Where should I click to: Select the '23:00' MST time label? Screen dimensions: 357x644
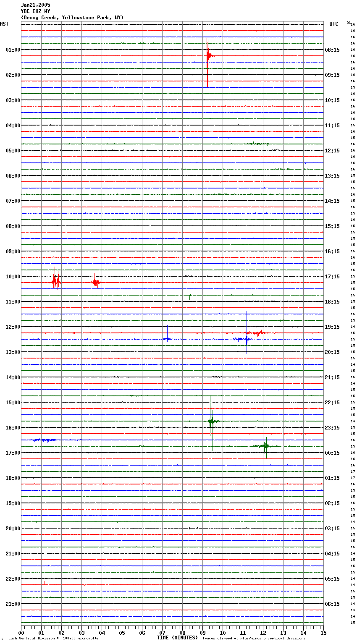[13, 604]
